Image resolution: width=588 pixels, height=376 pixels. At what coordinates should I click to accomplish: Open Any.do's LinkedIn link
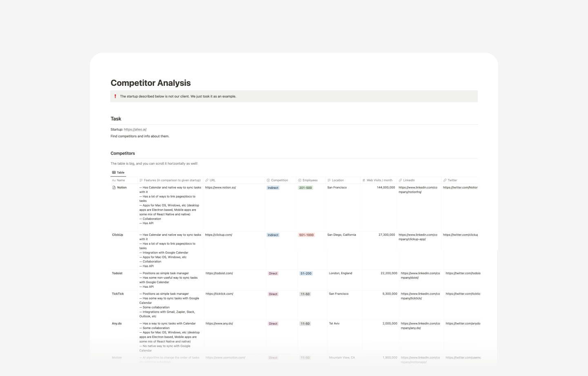(x=420, y=326)
